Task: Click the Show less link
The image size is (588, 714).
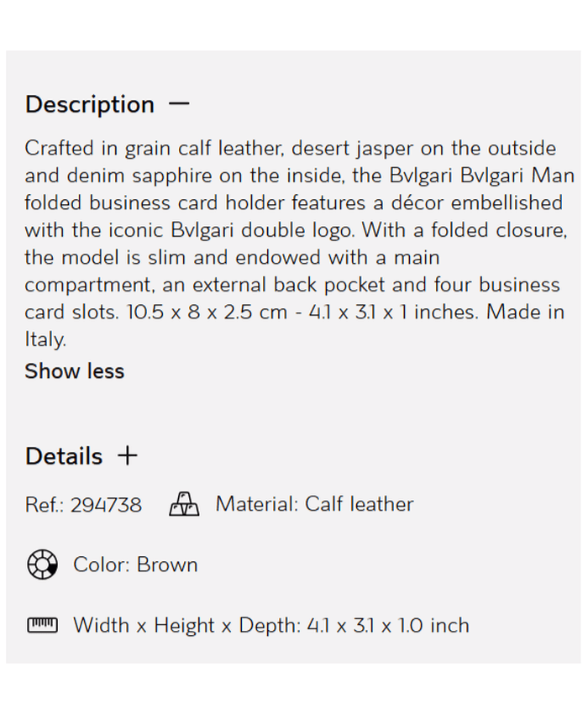Action: pyautogui.click(x=74, y=371)
